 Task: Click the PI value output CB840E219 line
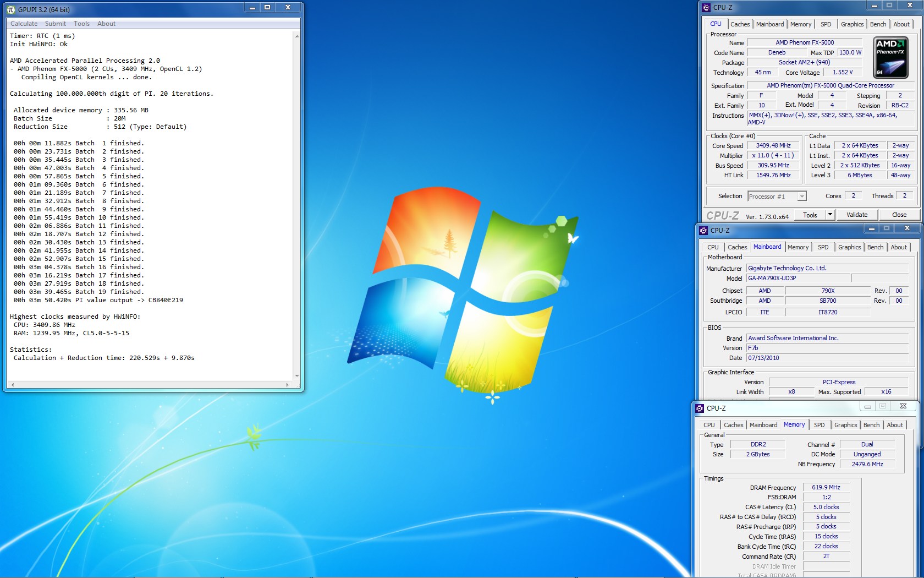click(x=98, y=301)
